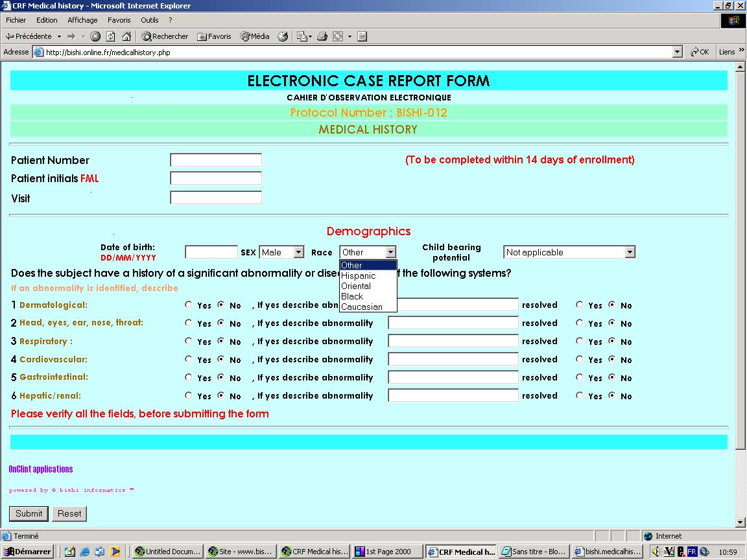Select No for Cardiovascular abnormality
This screenshot has width=747, height=560.
click(x=221, y=359)
